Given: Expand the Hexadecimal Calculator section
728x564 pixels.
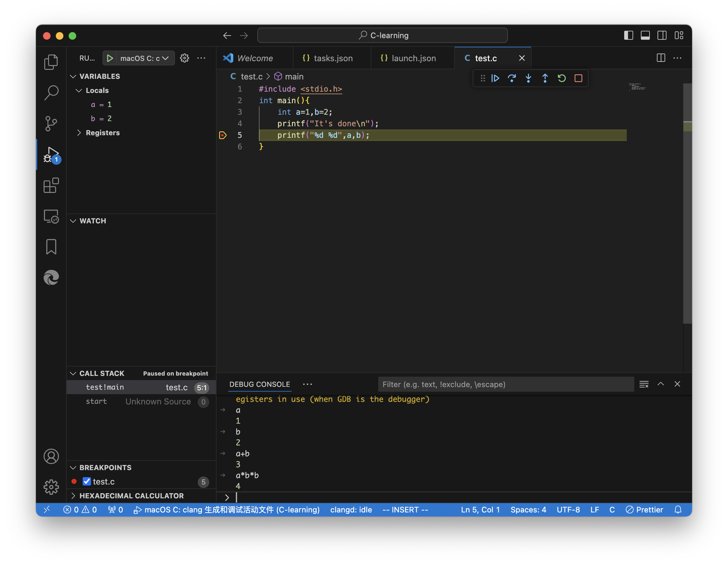Looking at the screenshot, I should [x=131, y=496].
